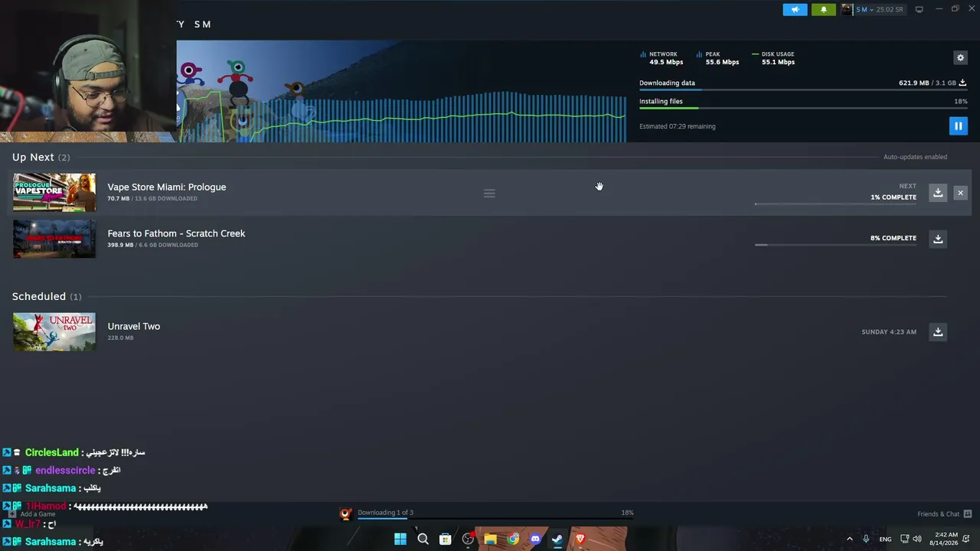Open Fears to Fathom thumbnail

pos(54,239)
